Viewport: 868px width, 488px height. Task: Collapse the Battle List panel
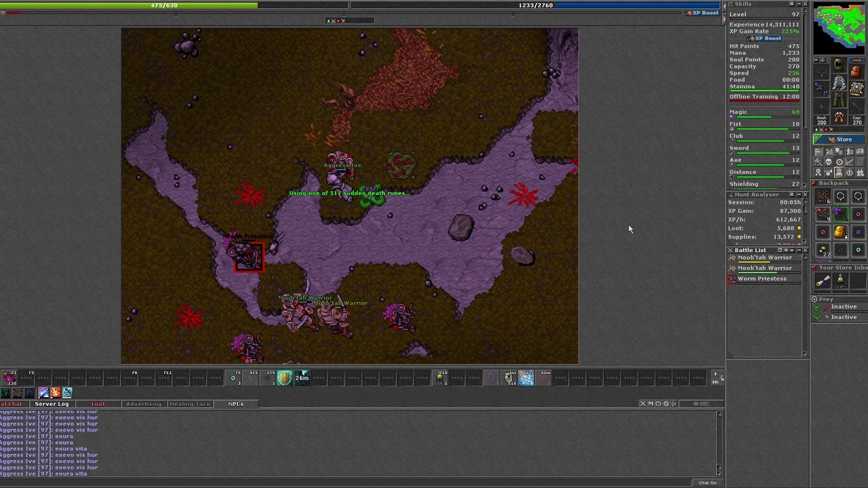point(799,250)
